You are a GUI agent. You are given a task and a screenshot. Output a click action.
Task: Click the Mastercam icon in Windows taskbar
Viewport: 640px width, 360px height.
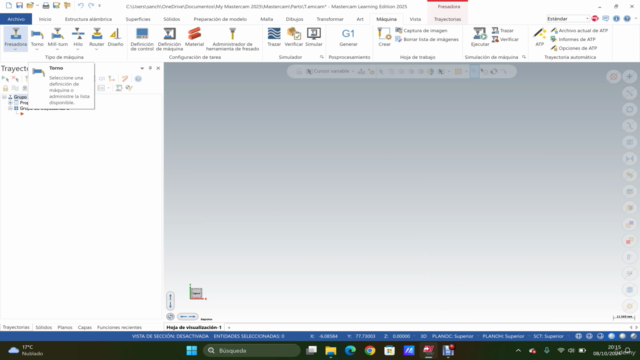click(428, 350)
